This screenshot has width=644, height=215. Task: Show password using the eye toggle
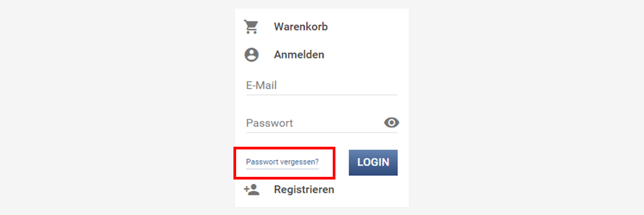pyautogui.click(x=392, y=123)
